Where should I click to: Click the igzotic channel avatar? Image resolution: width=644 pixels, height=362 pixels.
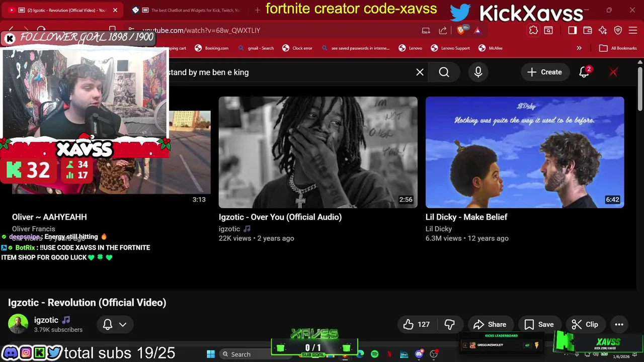(x=18, y=324)
